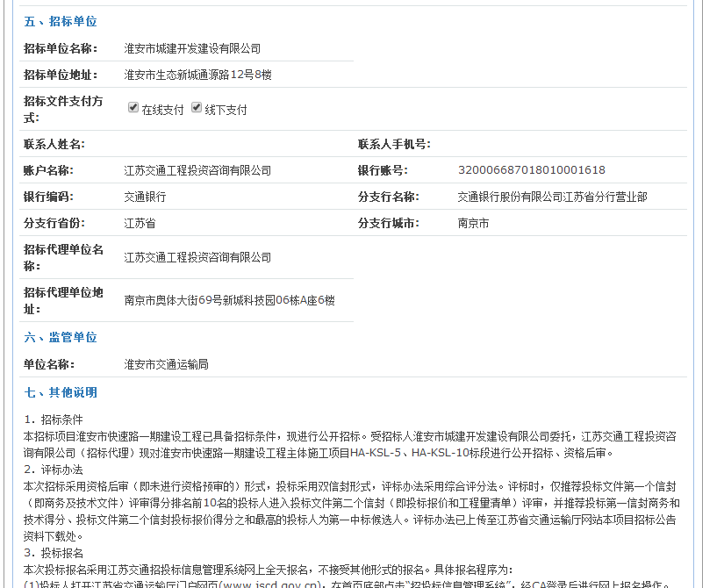The height and width of the screenshot is (588, 724).
Task: Click the 七、其他说明 section heading
Action: [60, 392]
